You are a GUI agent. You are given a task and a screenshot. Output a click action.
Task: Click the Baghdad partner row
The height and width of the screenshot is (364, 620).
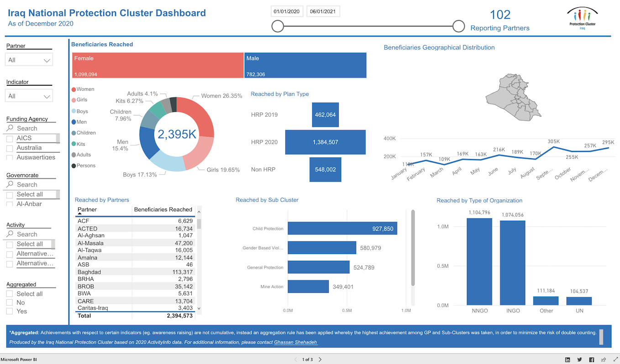(136, 272)
